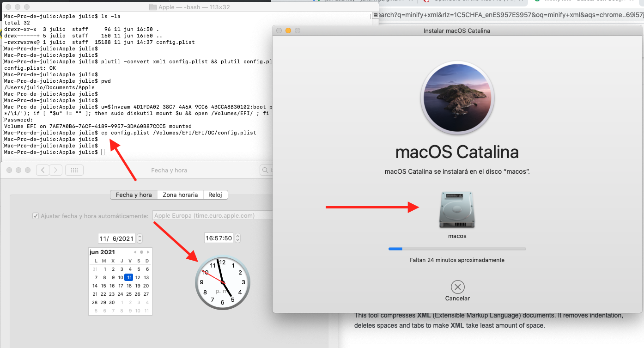
Task: Go forward in Fecha y hora window
Action: tap(55, 170)
